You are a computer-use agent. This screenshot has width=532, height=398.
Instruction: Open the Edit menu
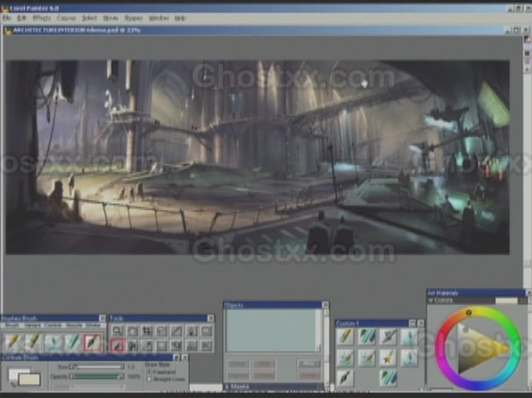click(22, 18)
